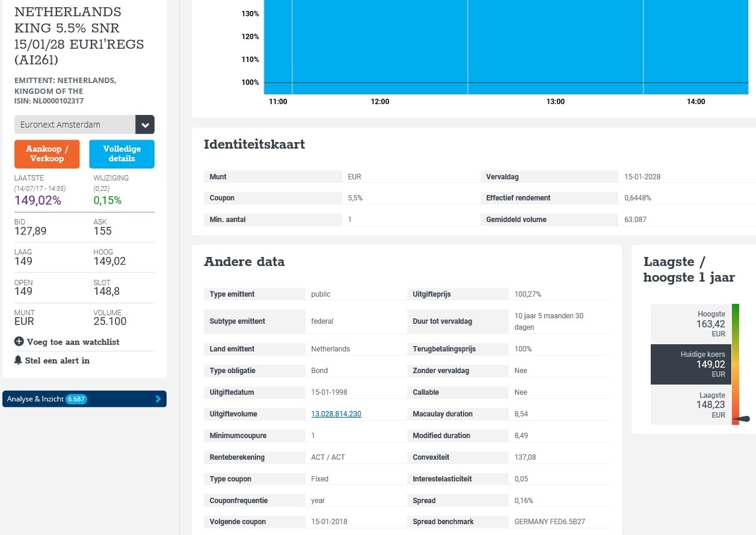Click the Vervaldag value 15-01-2028
This screenshot has width=756, height=535.
coord(642,177)
